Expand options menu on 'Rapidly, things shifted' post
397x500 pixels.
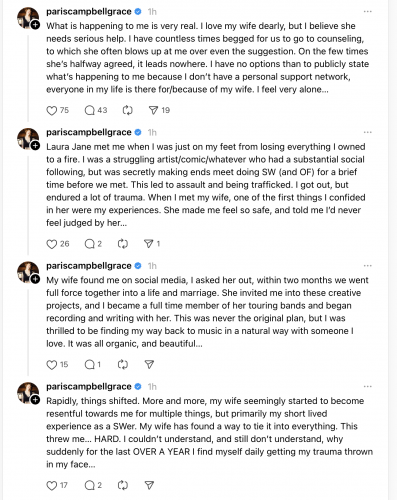pyautogui.click(x=367, y=386)
